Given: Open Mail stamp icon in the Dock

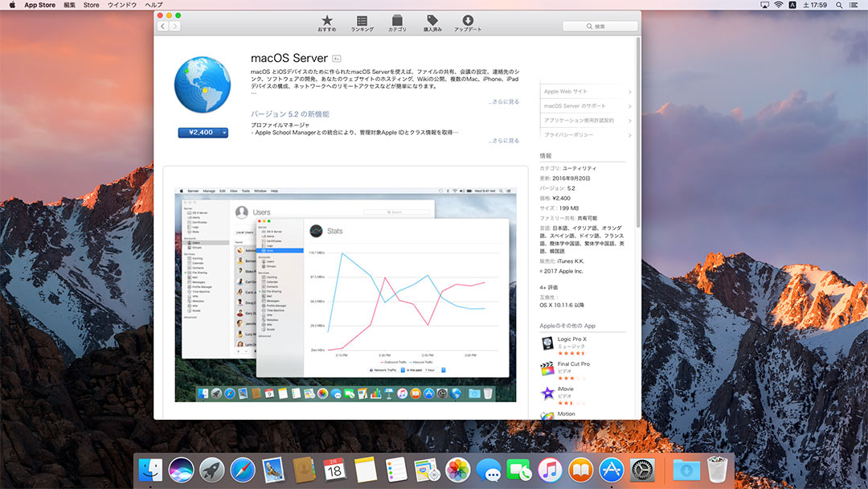Looking at the screenshot, I should point(273,471).
